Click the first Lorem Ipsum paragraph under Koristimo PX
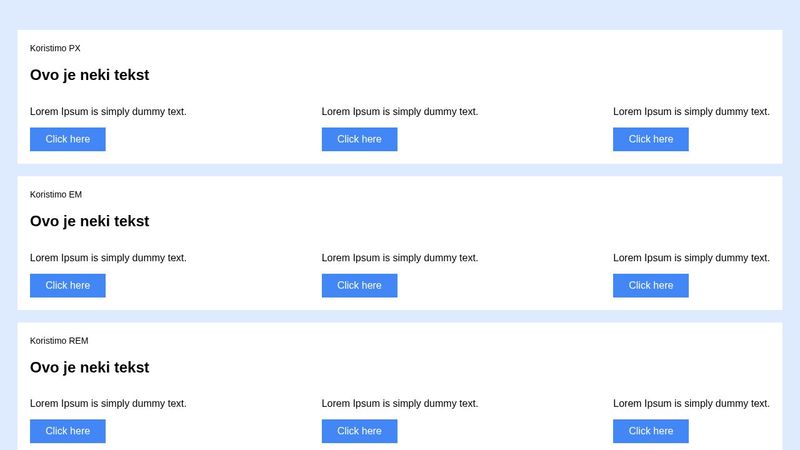Screen dimensions: 800x450 (108, 111)
